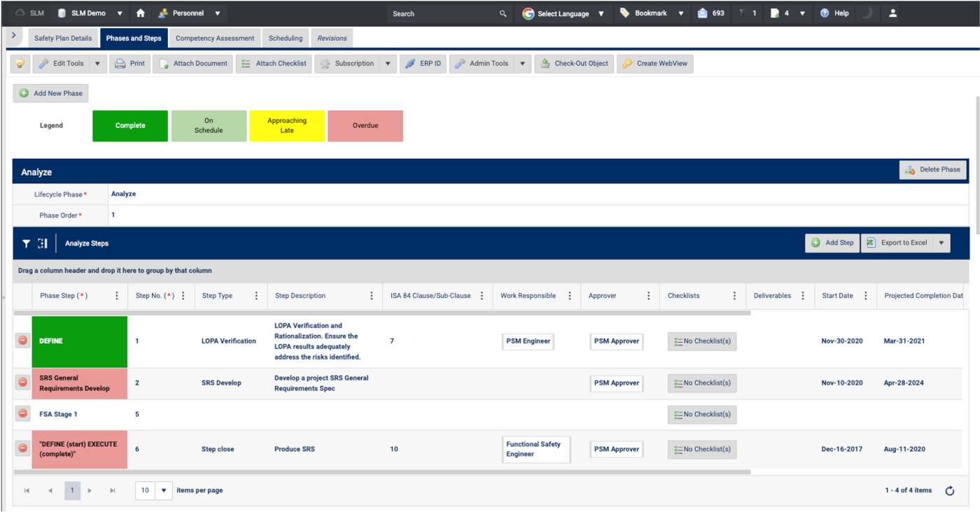Click the lightbulb hint icon

20,64
